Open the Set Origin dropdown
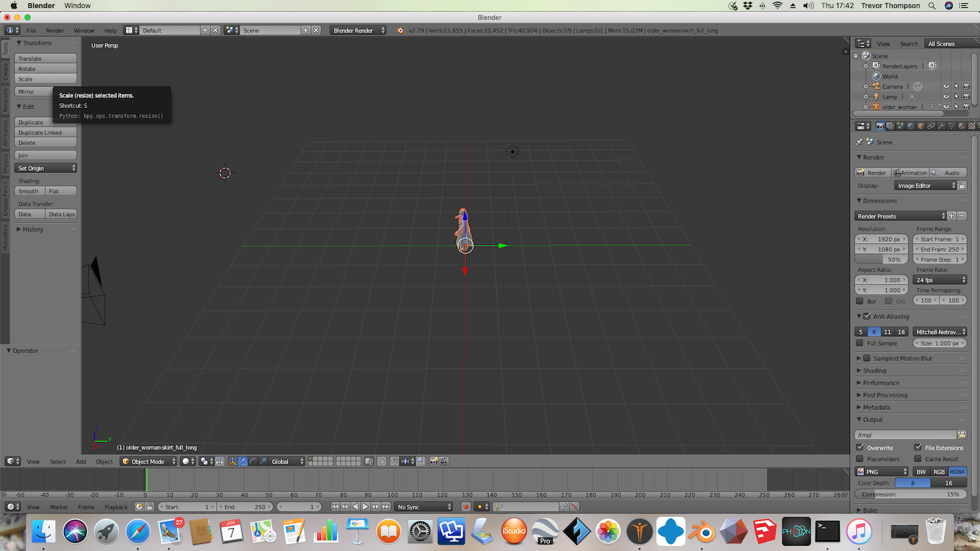 46,168
